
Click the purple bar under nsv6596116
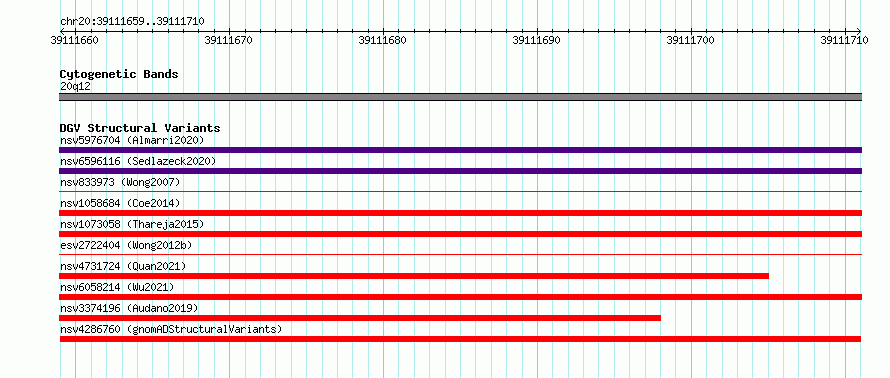pos(460,171)
